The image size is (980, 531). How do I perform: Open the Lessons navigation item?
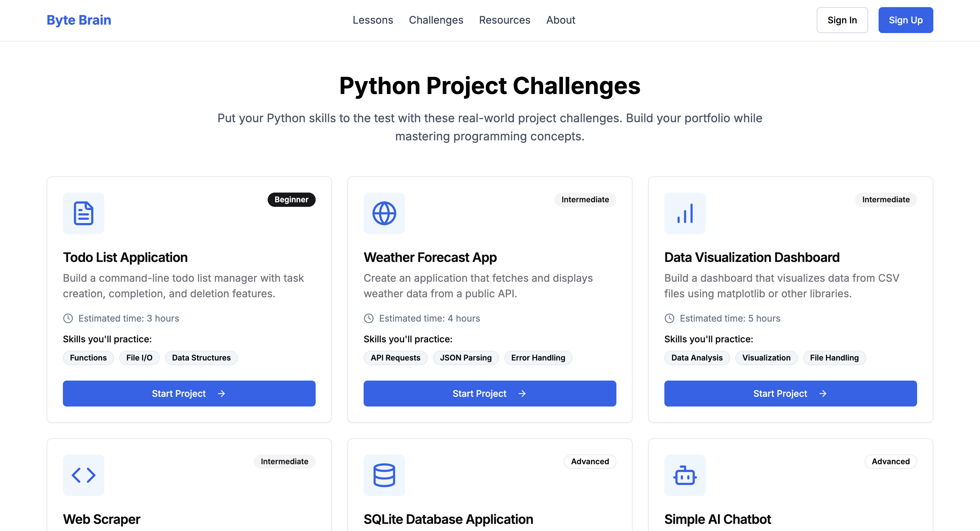coord(372,20)
